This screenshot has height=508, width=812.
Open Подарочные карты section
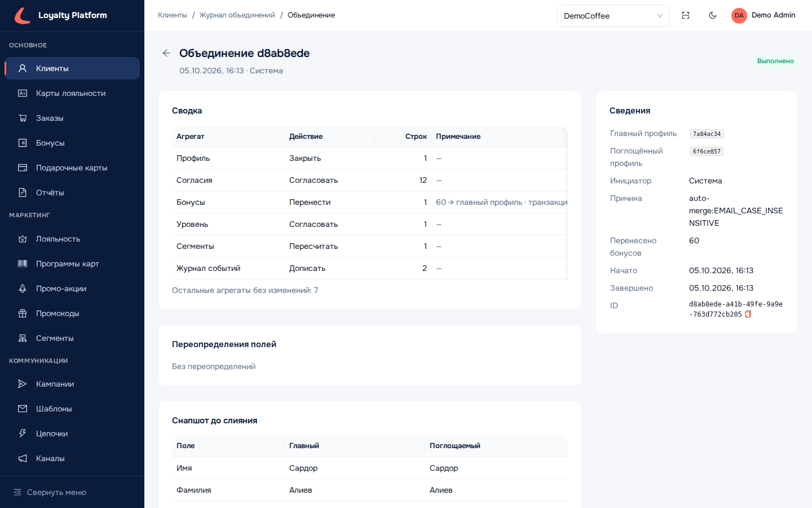tap(72, 168)
